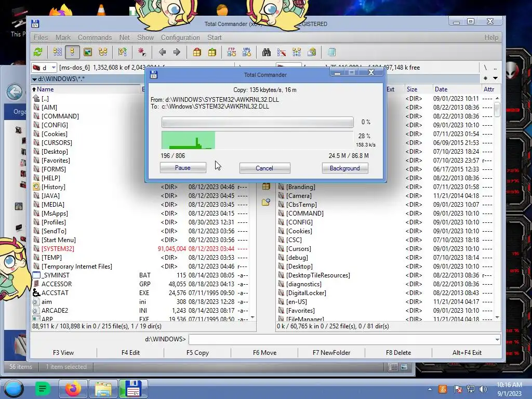The image size is (532, 399).
Task: Click the overall progress bar at 28%
Action: pyautogui.click(x=257, y=140)
